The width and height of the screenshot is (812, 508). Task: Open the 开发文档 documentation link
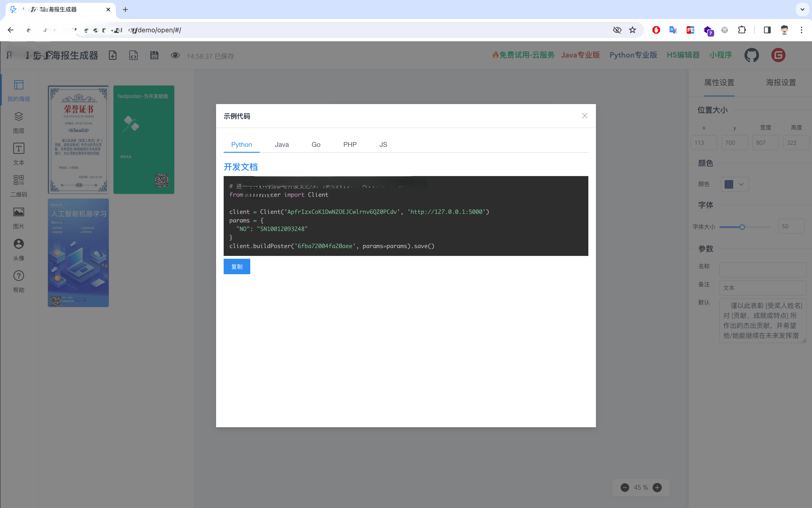240,167
